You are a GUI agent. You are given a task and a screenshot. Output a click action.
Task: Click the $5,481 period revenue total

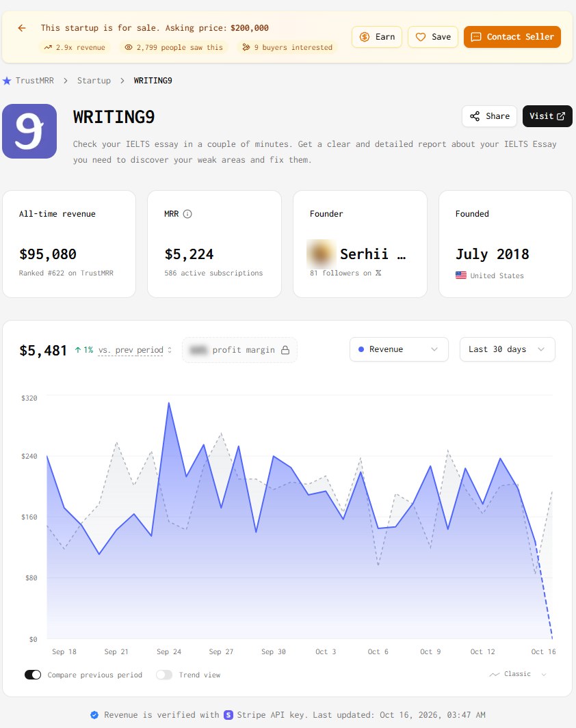43,351
